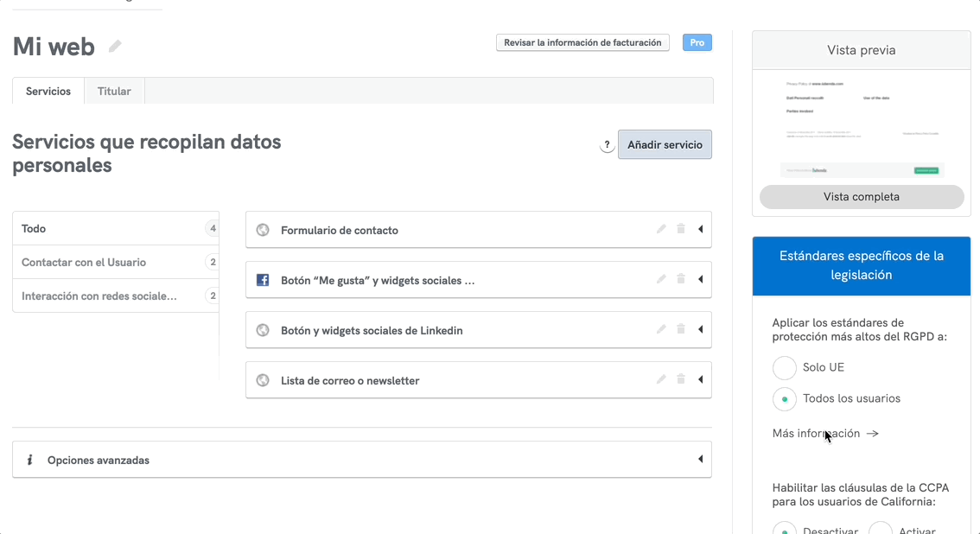This screenshot has height=534, width=980.
Task: Click the Facebook icon on the Me gusta service
Action: (262, 279)
